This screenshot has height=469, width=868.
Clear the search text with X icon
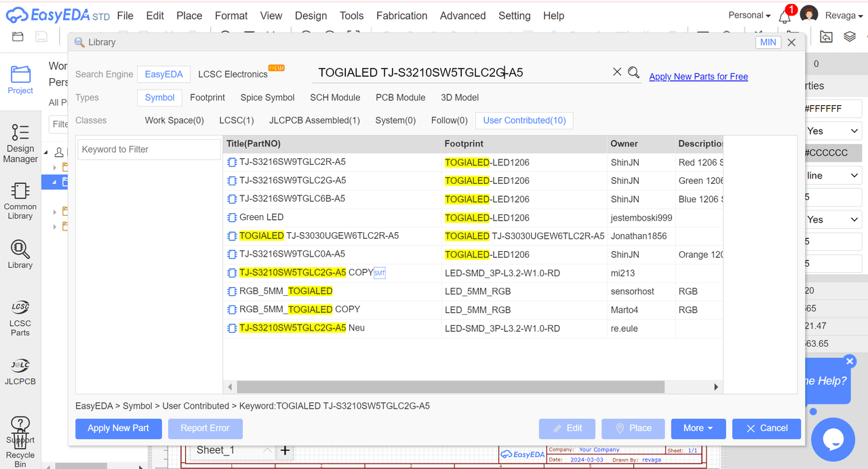point(617,72)
